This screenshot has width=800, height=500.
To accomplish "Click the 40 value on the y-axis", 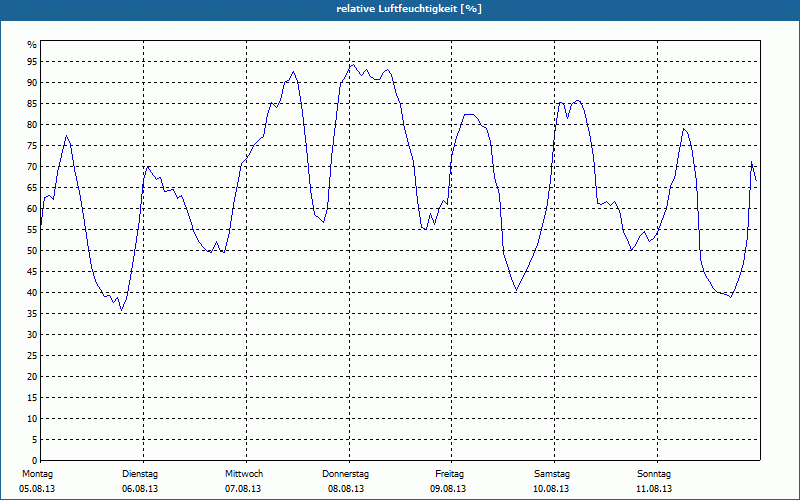I will click(32, 293).
